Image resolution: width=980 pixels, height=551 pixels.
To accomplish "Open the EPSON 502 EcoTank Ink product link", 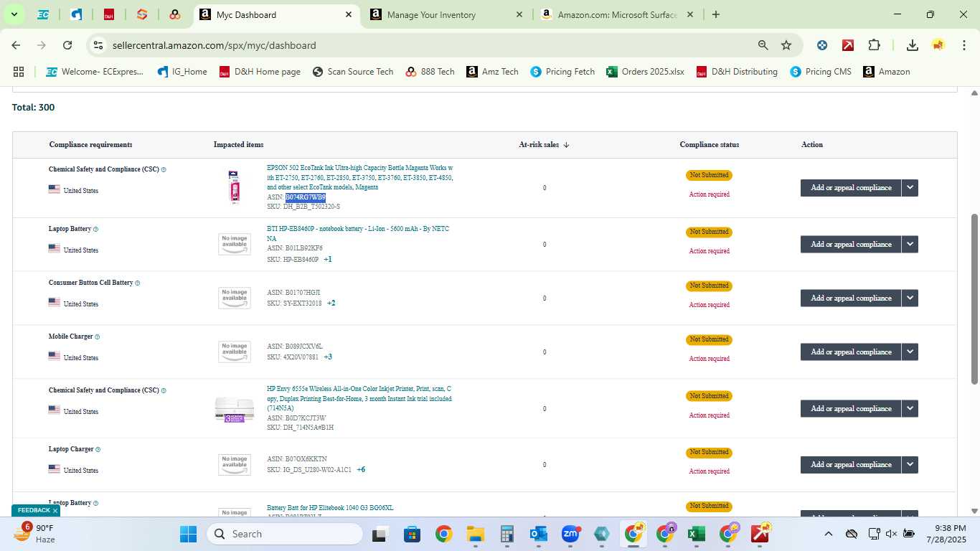I will pos(359,177).
